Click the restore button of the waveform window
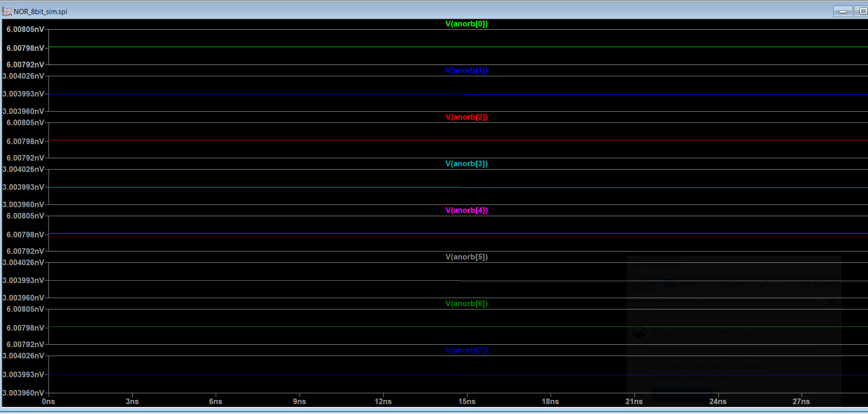 (862, 11)
